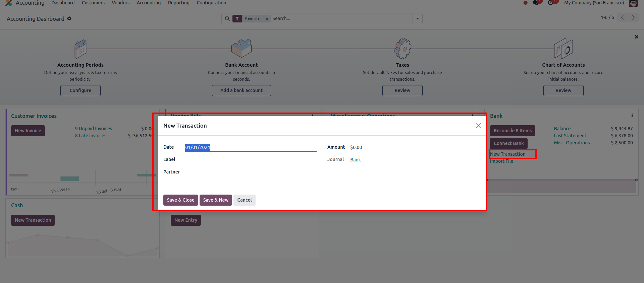Open the Configuration menu
Screen dimensions: 644x283
point(211,3)
